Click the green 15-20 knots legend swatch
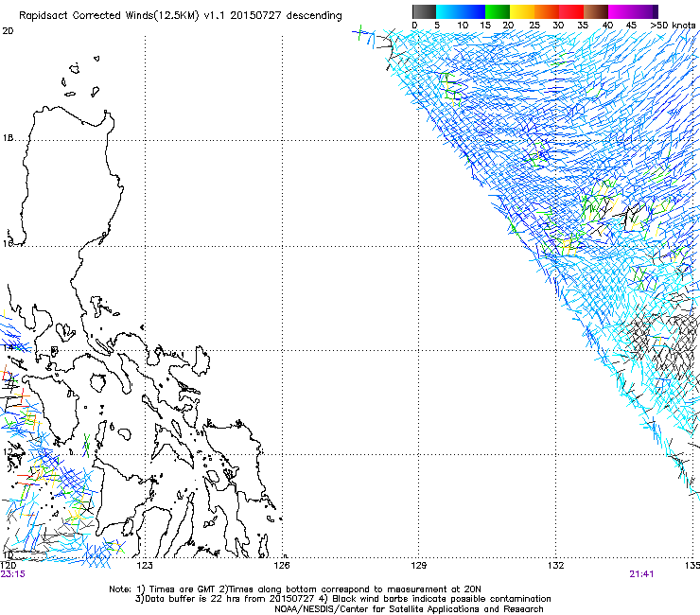 pyautogui.click(x=498, y=11)
